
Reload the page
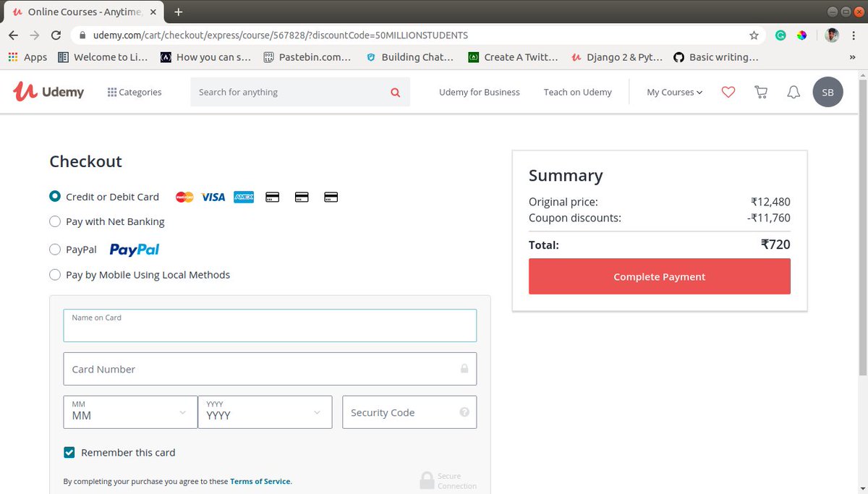(56, 35)
